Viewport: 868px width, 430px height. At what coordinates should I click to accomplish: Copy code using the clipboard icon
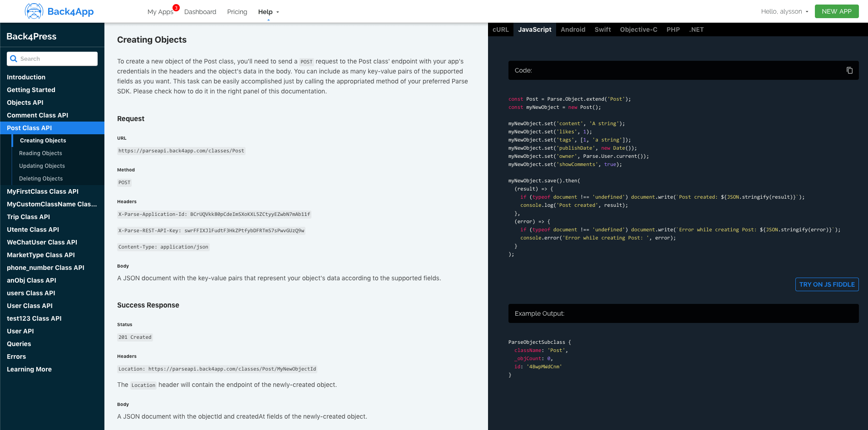[x=849, y=70]
